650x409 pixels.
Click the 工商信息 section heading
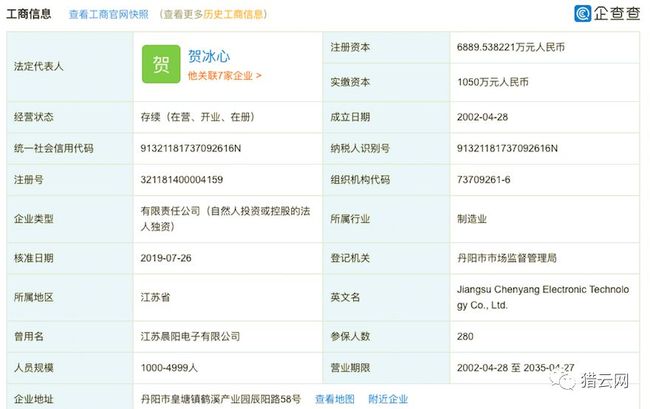tap(29, 14)
